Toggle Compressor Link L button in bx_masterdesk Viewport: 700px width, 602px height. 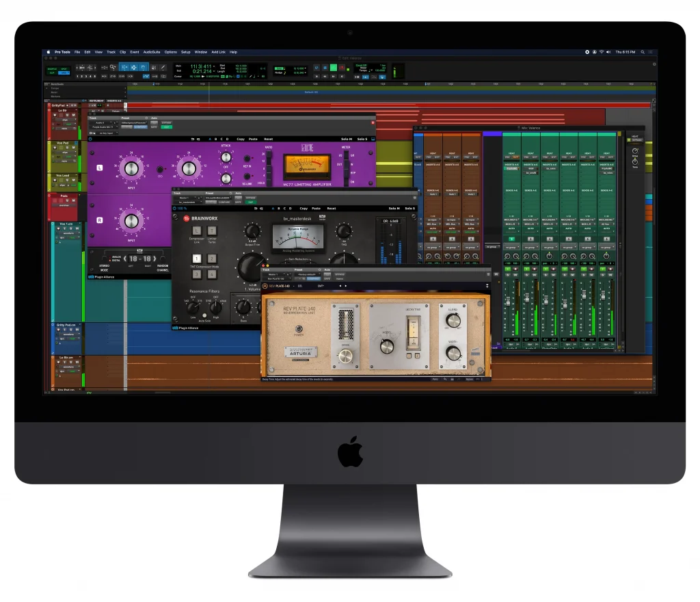[197, 231]
